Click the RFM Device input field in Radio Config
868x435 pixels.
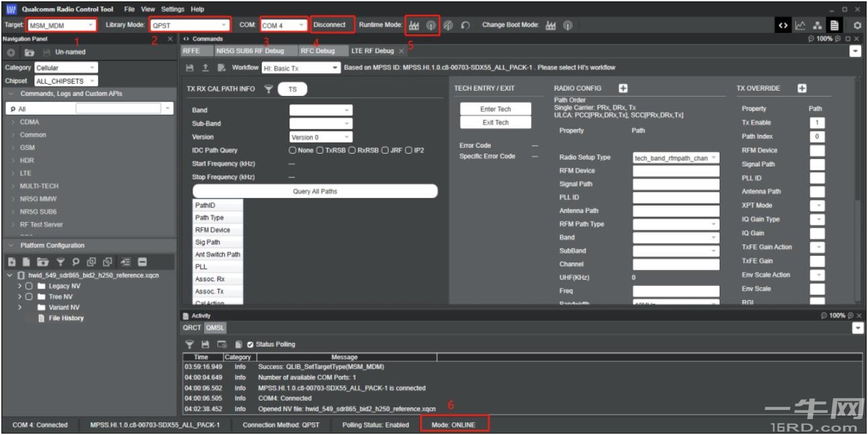point(675,171)
